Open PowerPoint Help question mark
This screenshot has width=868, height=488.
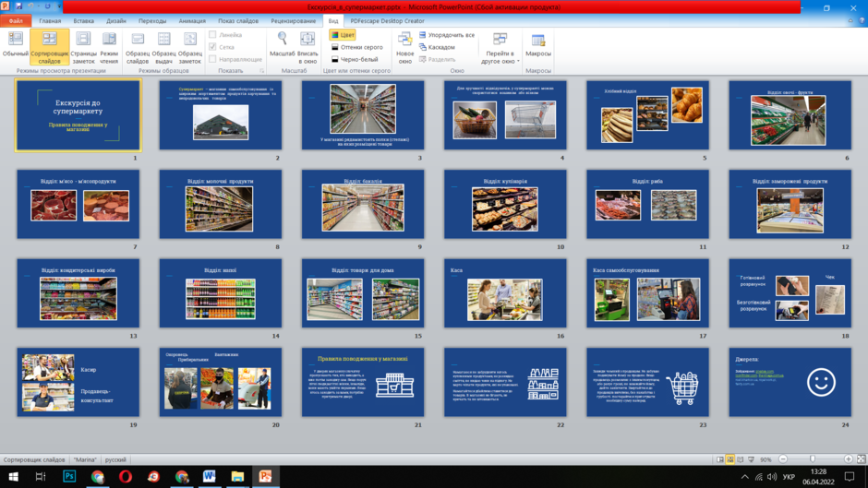coord(862,21)
